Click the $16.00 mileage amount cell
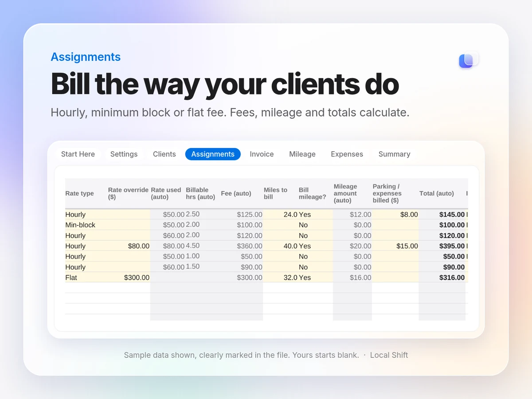 tap(352, 278)
